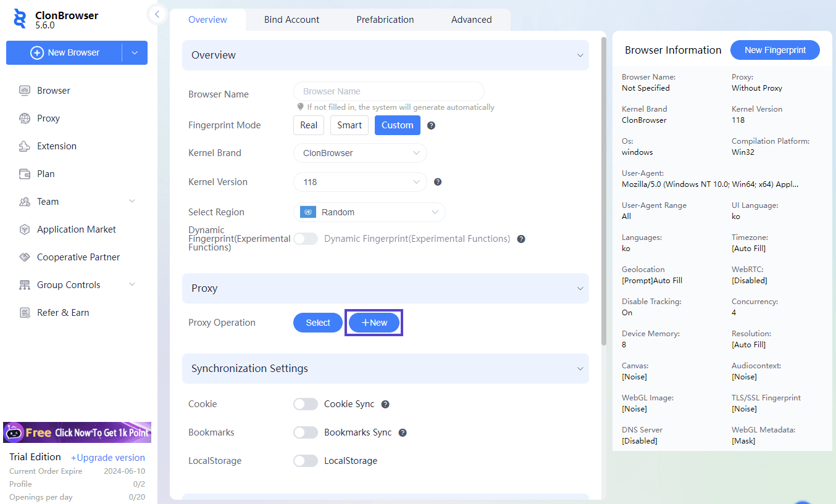Click the Refer & Earn icon
The height and width of the screenshot is (504, 836).
click(x=25, y=313)
